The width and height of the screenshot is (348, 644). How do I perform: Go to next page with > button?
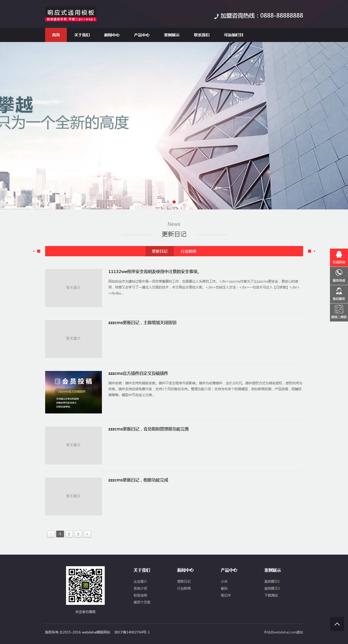coord(87,534)
